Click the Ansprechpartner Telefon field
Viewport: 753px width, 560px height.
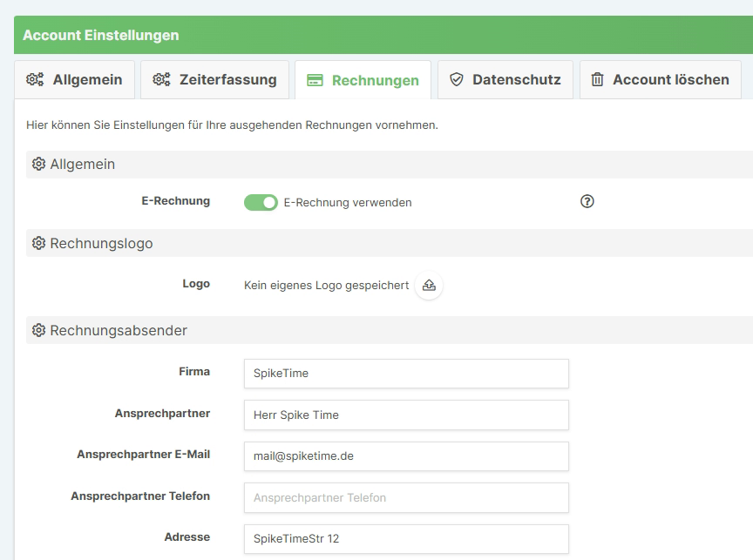pos(407,497)
